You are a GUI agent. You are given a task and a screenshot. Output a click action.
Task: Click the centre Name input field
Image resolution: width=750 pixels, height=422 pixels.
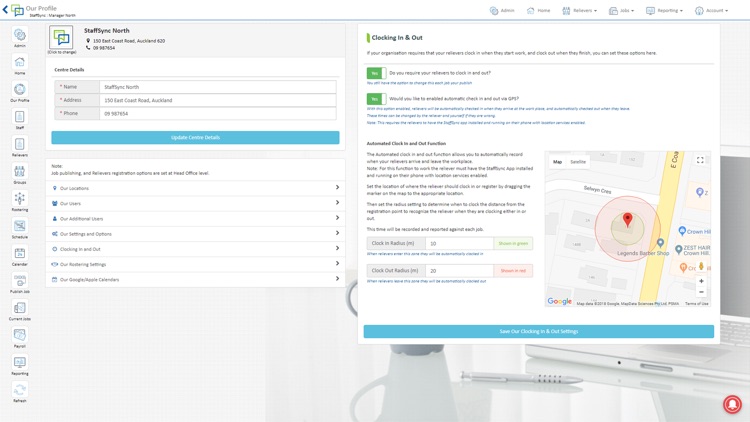tap(218, 87)
